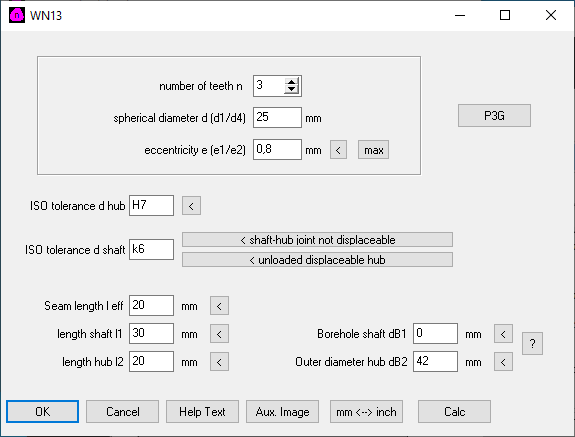Click the ISO tolerance d shaft field

pos(151,250)
